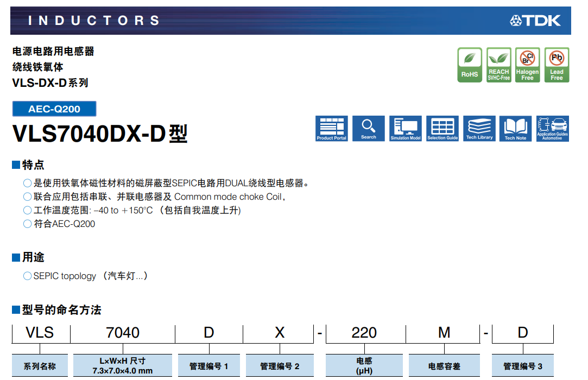Click the Search magnifier icon
This screenshot has height=380, width=588.
click(368, 128)
